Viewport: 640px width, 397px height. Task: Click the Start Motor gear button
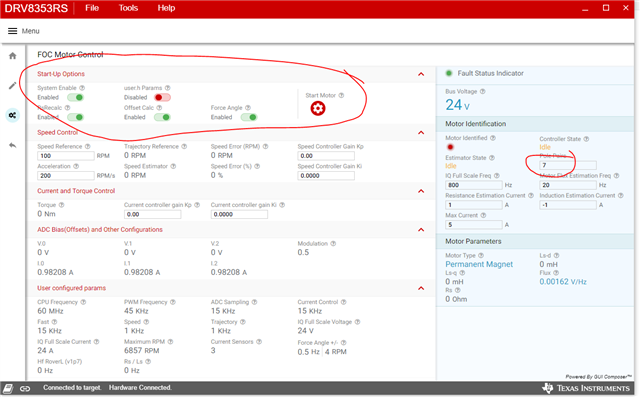tap(318, 109)
